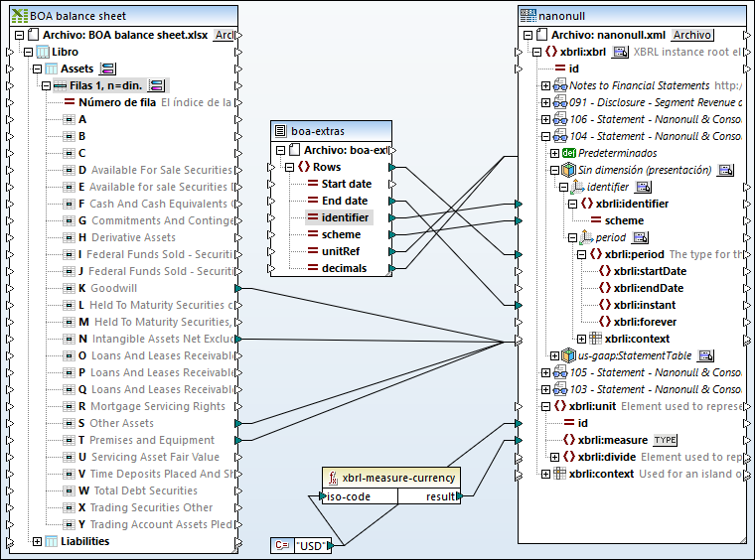Click the annotation icon next to xbrli:xbrl
Viewport: 755px width, 560px height.
(x=620, y=52)
